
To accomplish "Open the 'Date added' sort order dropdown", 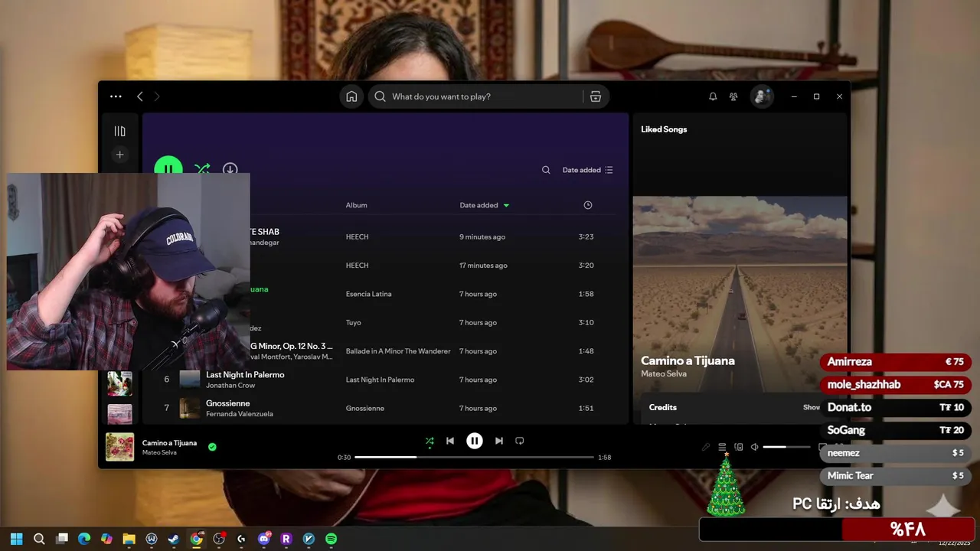I will tap(587, 170).
